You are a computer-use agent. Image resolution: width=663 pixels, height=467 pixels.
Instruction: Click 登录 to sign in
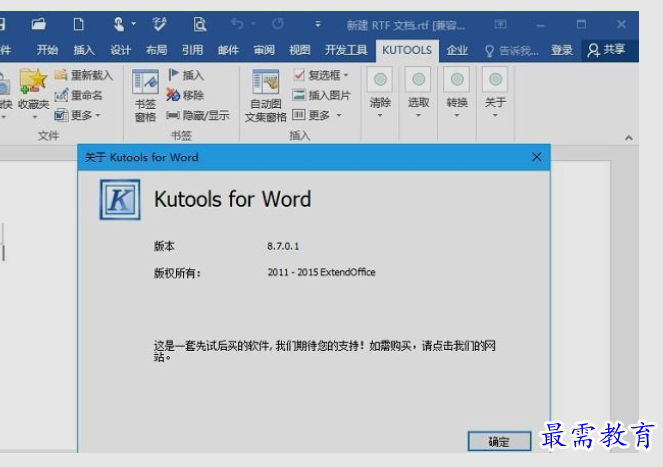click(x=562, y=50)
